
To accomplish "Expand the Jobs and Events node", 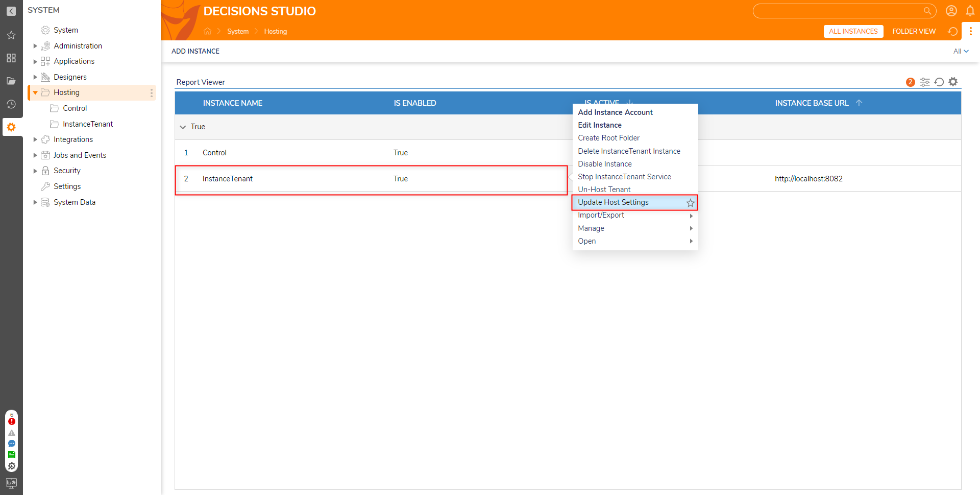I will click(x=35, y=155).
